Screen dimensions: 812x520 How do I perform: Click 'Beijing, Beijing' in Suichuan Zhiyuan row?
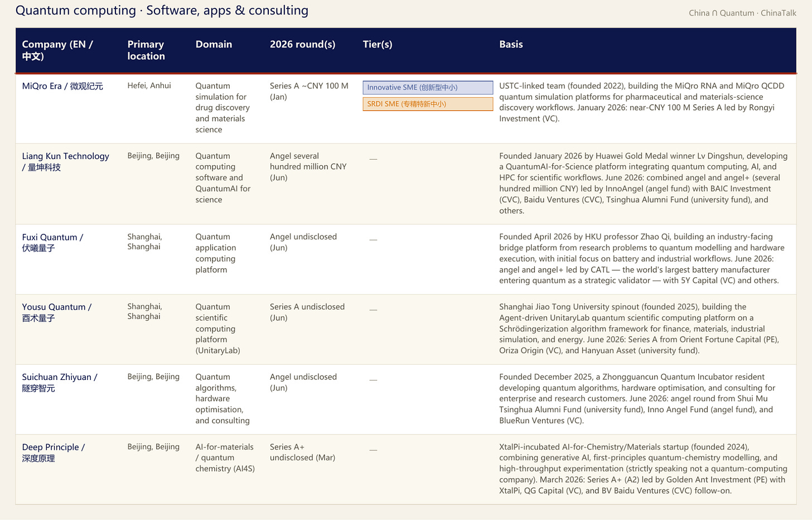tap(153, 377)
